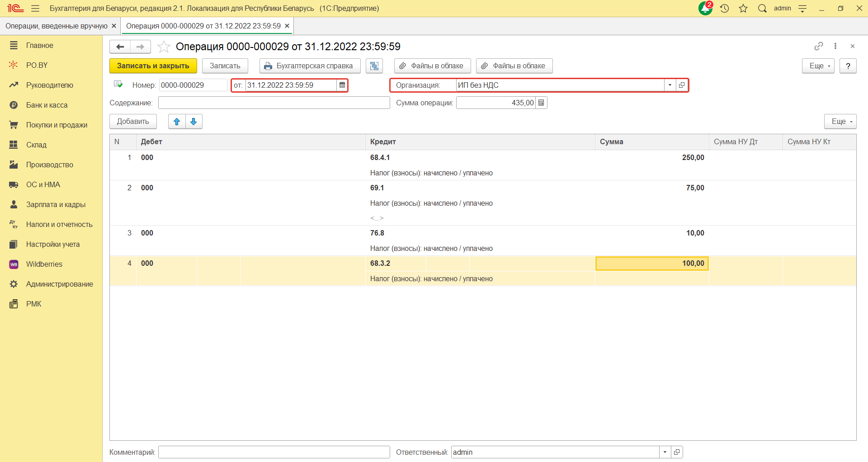
Task: Move row down with blue arrow
Action: 193,122
